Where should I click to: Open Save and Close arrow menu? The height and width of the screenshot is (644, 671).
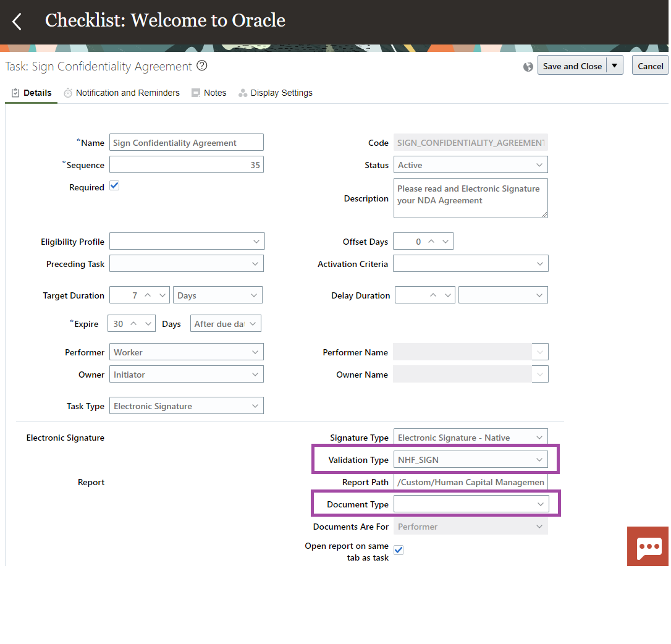pyautogui.click(x=615, y=66)
